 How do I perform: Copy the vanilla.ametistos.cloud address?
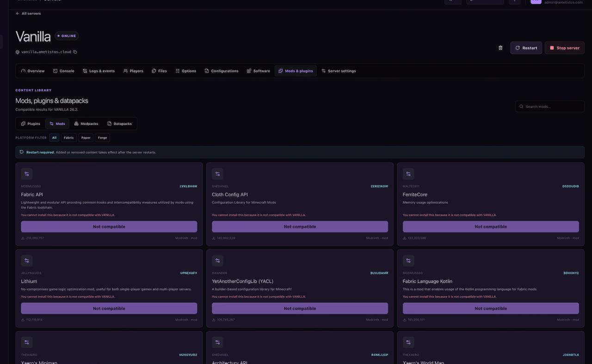tap(75, 52)
